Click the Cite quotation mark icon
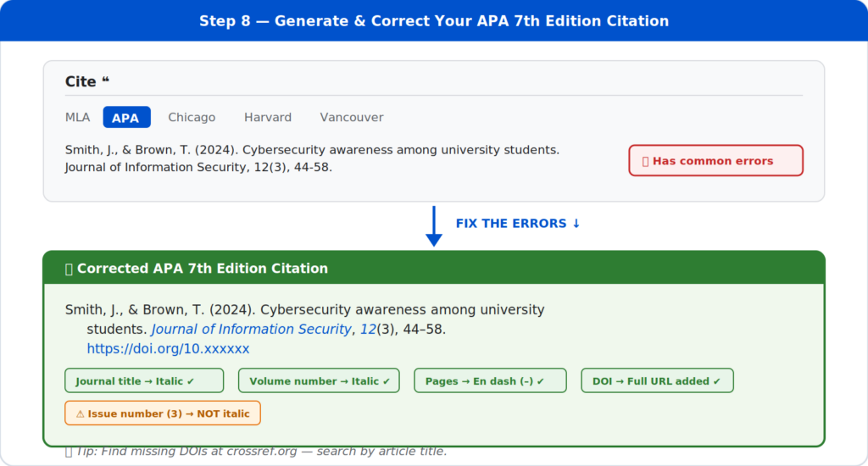Image resolution: width=868 pixels, height=466 pixels. 105,81
